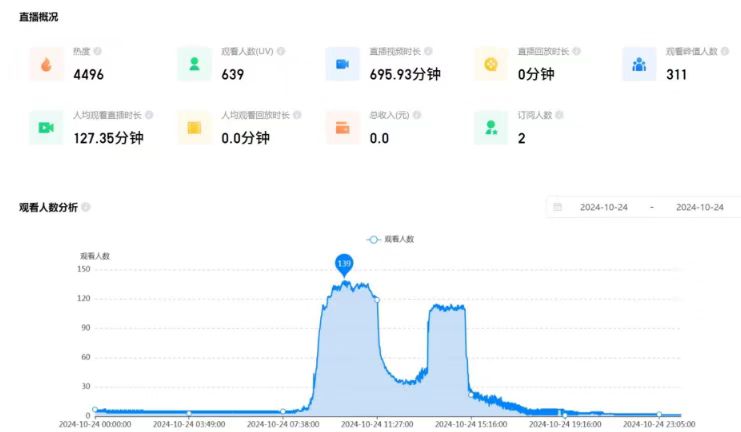Toggle the 观看人数 legend series
Viewport: 741px width, 432px height.
pyautogui.click(x=390, y=240)
